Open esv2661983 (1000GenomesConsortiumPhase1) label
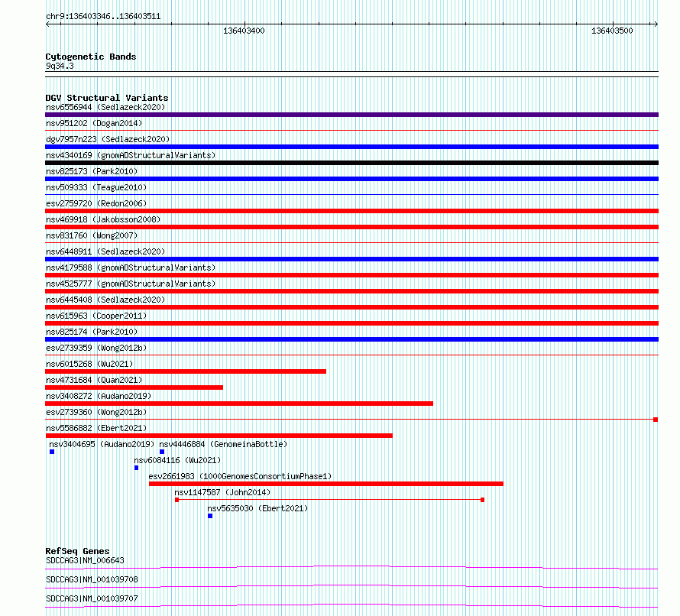Viewport: 680px width, 616px height. pos(240,476)
